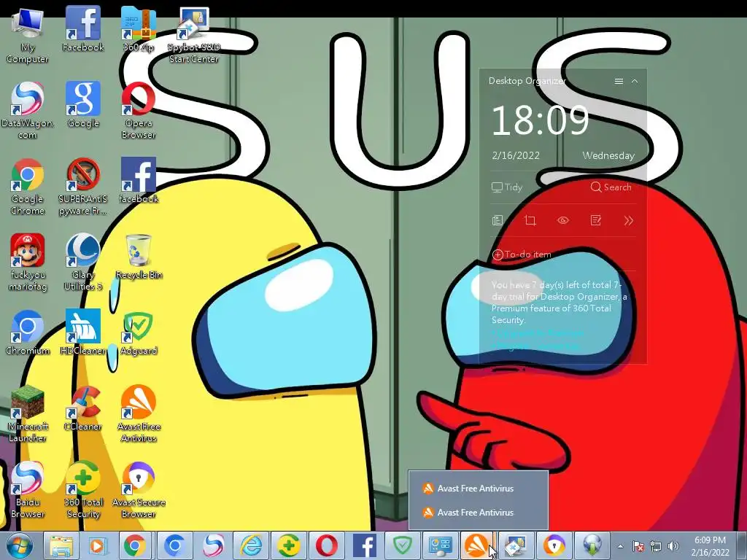Viewport: 747px width, 560px height.
Task: Open the Control Panel taskbar button
Action: (x=440, y=545)
